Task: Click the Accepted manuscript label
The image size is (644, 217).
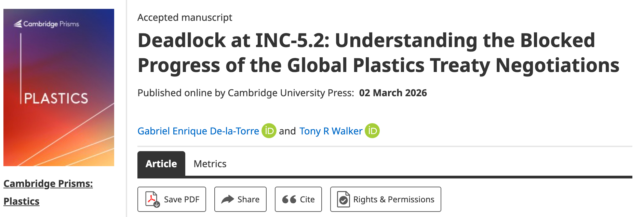Action: (185, 17)
